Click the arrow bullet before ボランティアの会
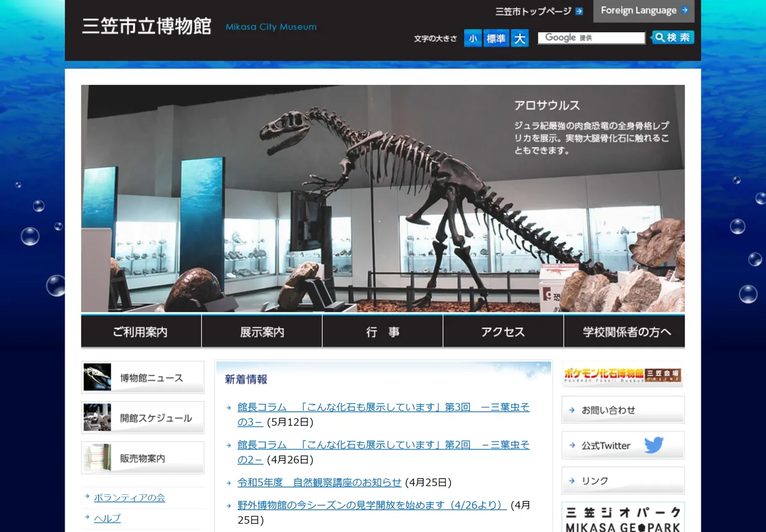 pyautogui.click(x=87, y=497)
